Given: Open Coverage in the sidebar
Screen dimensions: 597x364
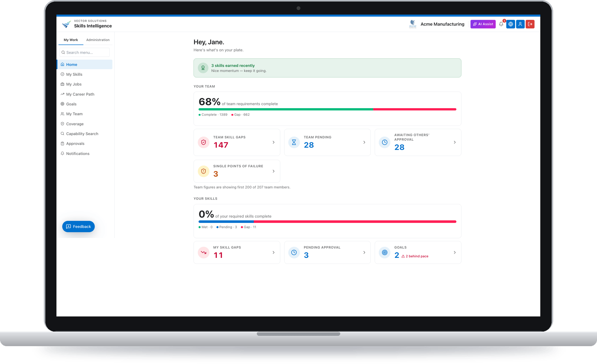Looking at the screenshot, I should (84, 124).
